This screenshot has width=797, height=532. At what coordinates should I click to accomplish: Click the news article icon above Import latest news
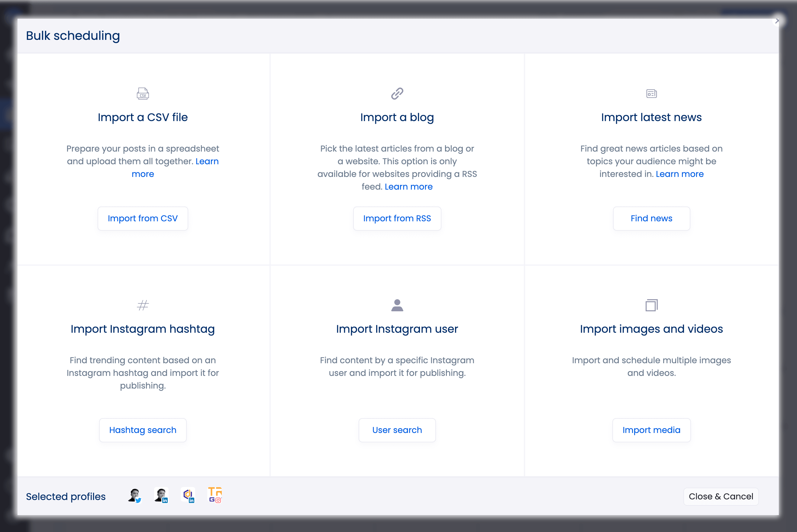pos(651,94)
